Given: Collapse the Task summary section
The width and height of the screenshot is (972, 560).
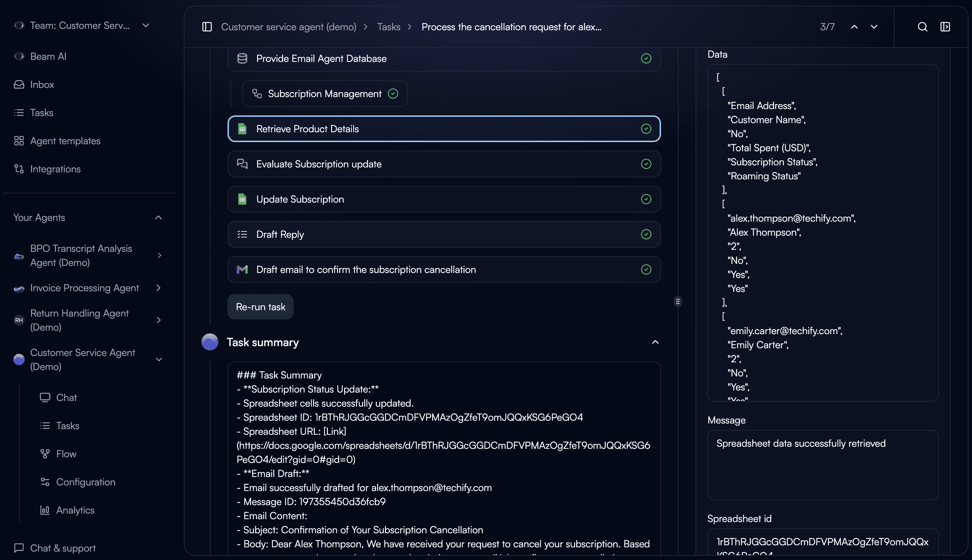Looking at the screenshot, I should pos(655,342).
